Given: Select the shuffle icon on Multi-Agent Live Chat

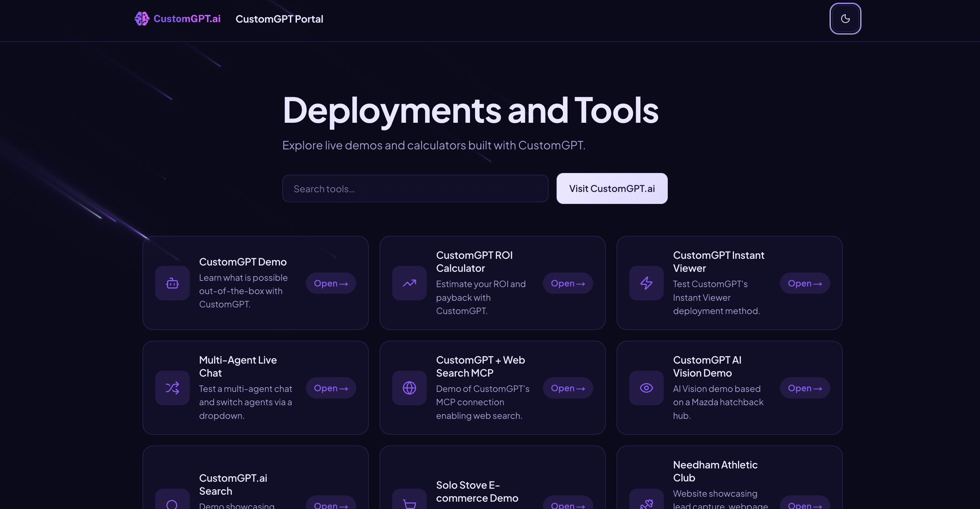Looking at the screenshot, I should tap(172, 388).
